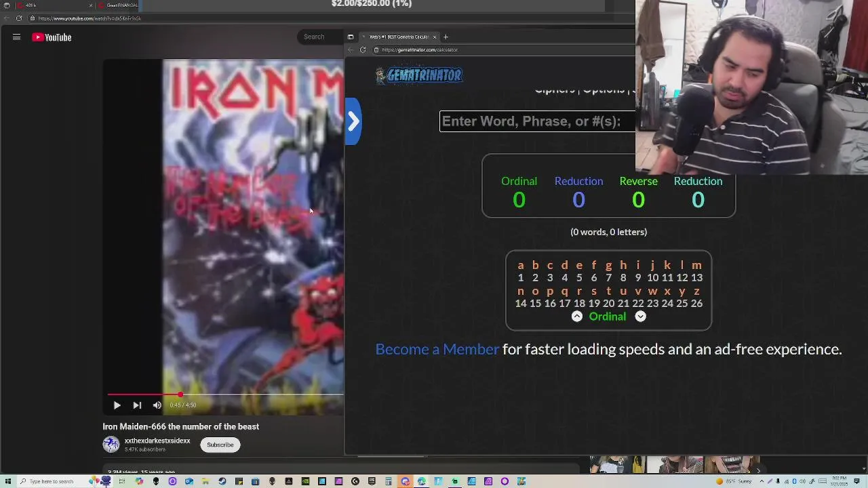Open File Explorer folder icon in taskbar
This screenshot has height=488, width=868.
coord(205,481)
